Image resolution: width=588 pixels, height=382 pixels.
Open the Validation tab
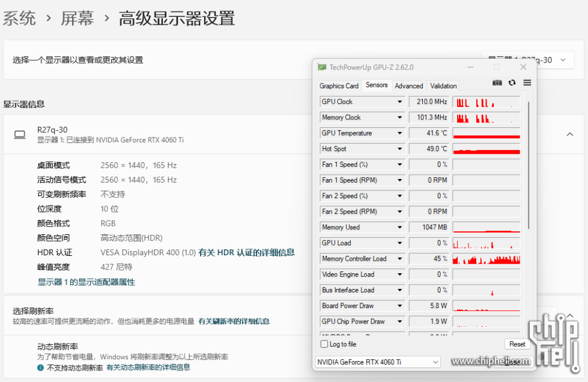pyautogui.click(x=443, y=86)
